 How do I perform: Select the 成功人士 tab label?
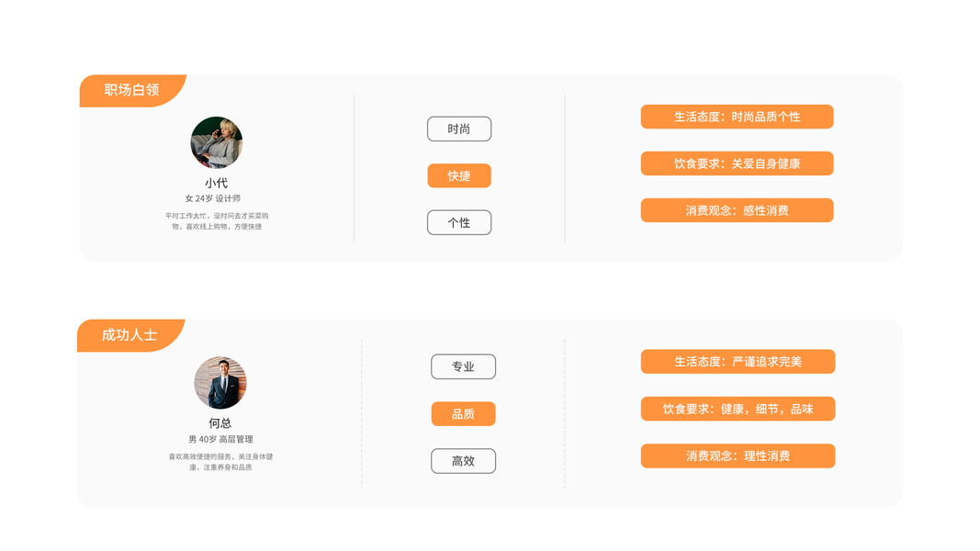[130, 335]
